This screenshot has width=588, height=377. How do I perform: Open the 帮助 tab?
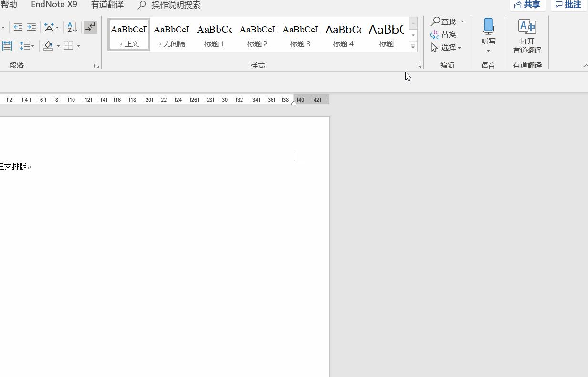point(9,5)
